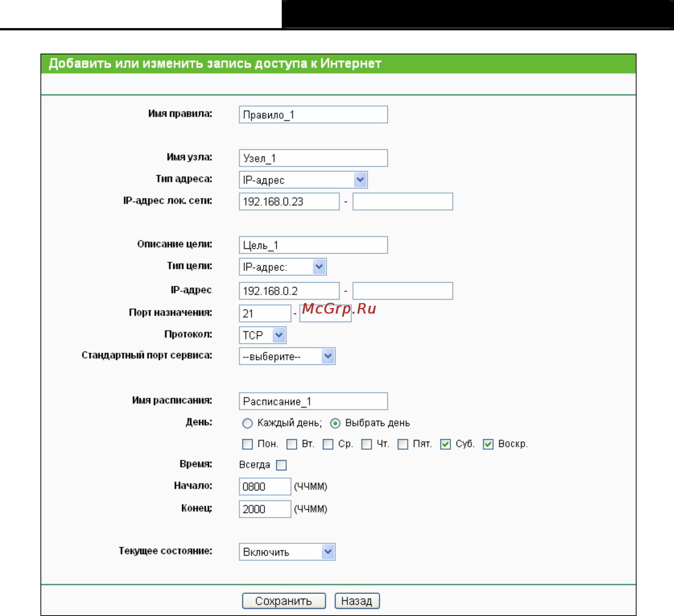674x616 pixels.
Task: Focus the Описание цели input field
Action: pyautogui.click(x=313, y=245)
